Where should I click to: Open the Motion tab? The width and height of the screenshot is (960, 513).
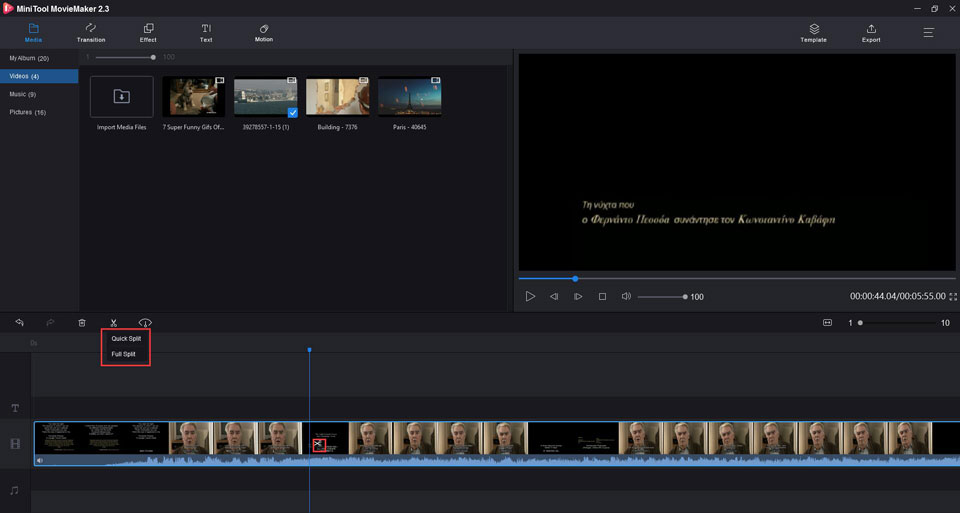click(x=264, y=32)
